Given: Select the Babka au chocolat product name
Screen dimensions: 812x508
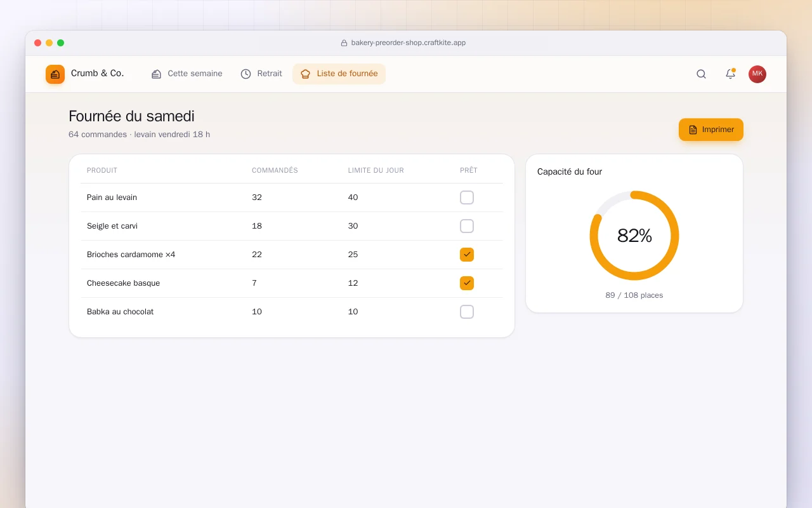Looking at the screenshot, I should pos(120,312).
